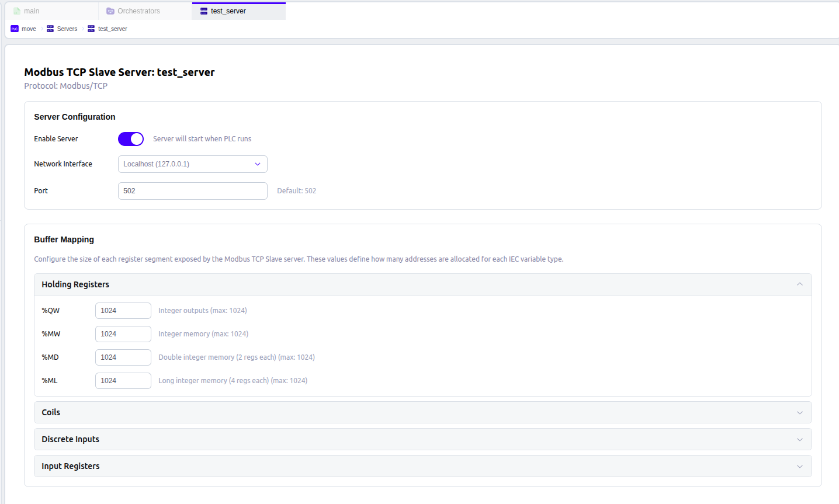Expand the Discrete Inputs section
This screenshot has width=839, height=504.
coord(423,439)
